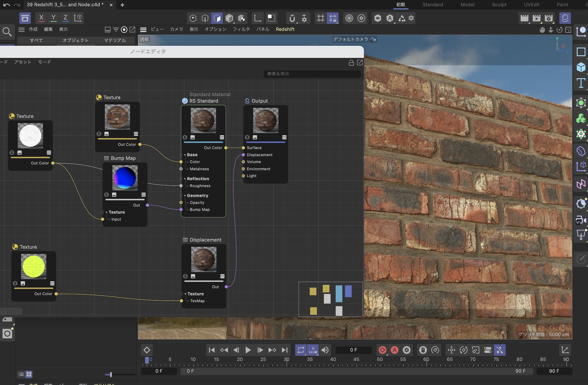Collapse the Base group in RS Standard

pyautogui.click(x=185, y=155)
